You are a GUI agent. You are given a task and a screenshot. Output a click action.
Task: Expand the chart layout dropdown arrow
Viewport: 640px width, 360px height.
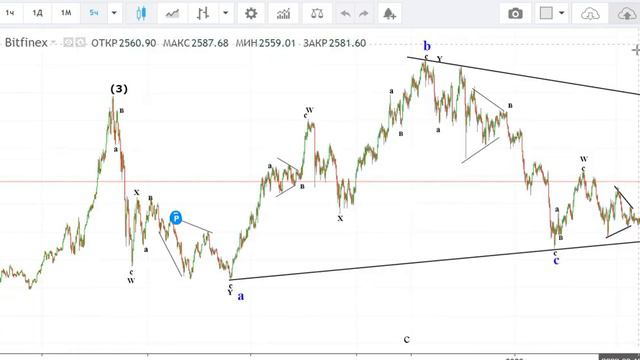[x=562, y=13]
